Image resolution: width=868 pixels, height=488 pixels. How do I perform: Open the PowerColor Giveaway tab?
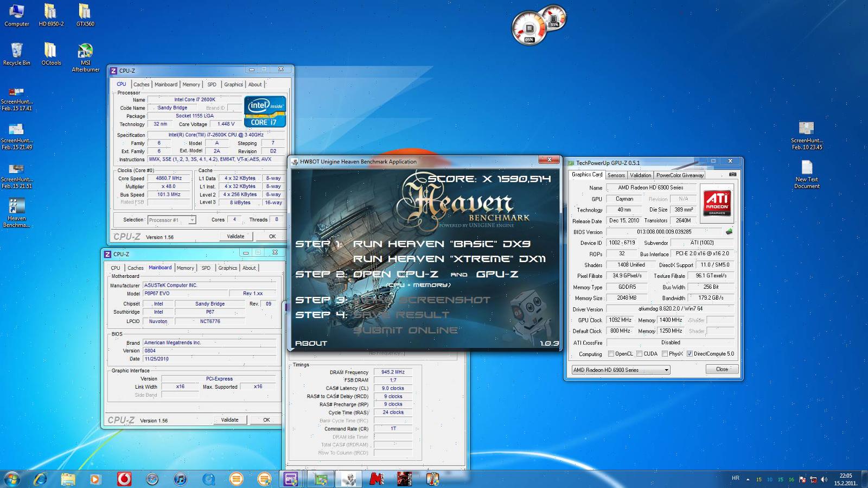pos(680,175)
